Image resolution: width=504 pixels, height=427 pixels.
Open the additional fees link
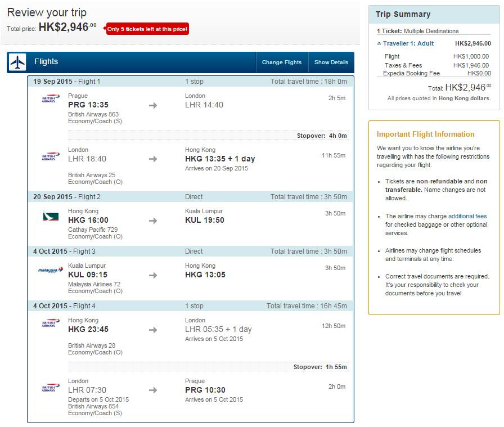click(467, 216)
